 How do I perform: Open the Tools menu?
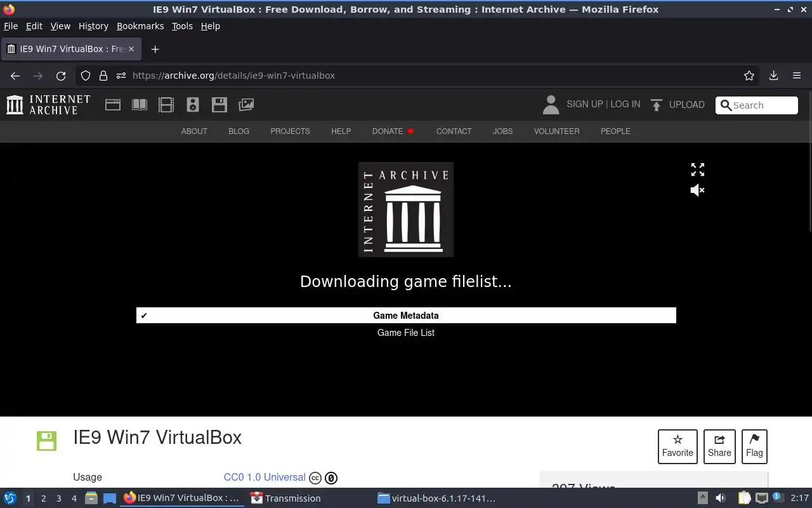click(x=182, y=26)
